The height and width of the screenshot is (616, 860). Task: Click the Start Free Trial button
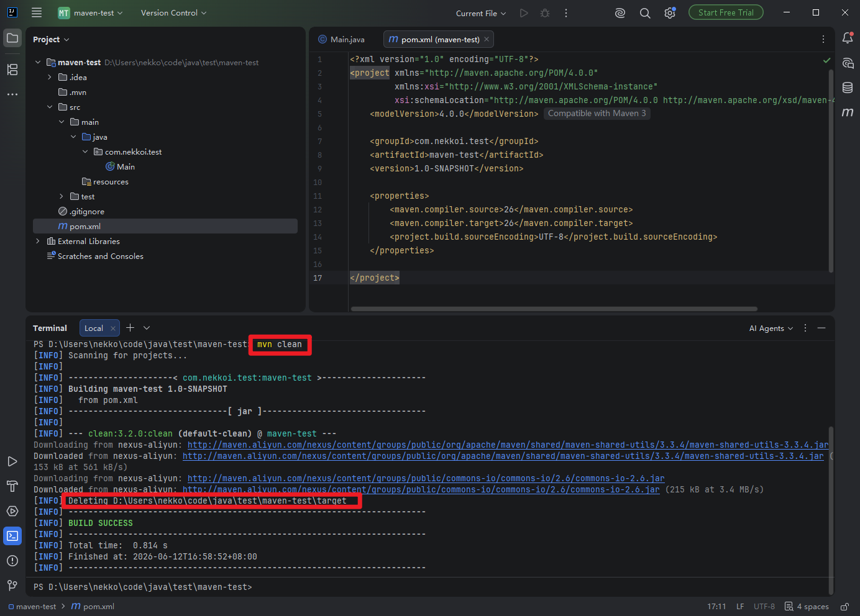[x=726, y=12]
